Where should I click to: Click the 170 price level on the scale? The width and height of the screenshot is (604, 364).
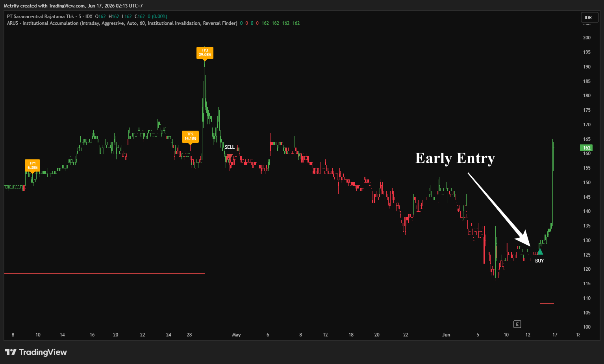coord(587,125)
